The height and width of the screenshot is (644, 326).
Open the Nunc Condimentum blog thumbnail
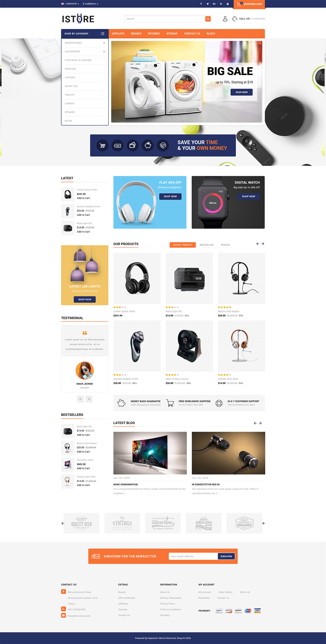click(x=150, y=453)
